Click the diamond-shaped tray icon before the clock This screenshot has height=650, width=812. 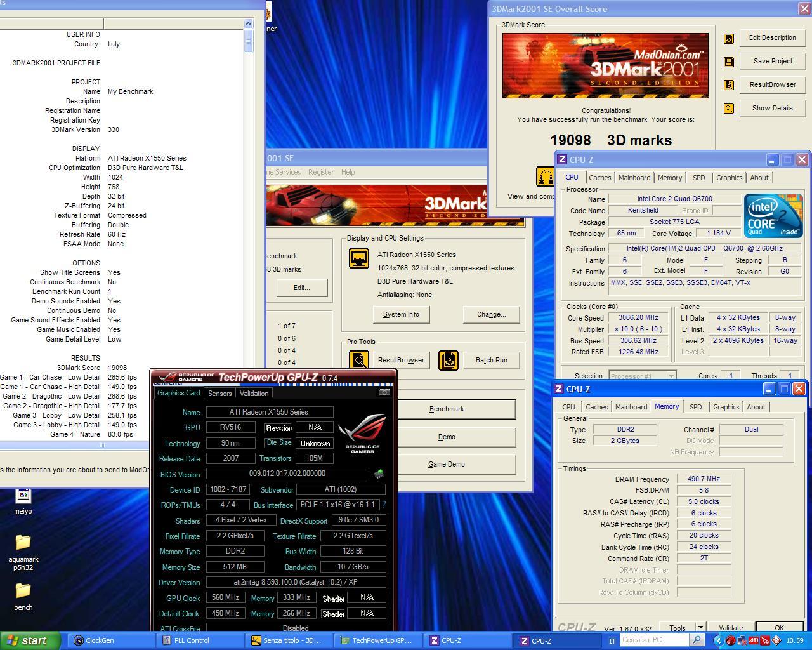[776, 640]
